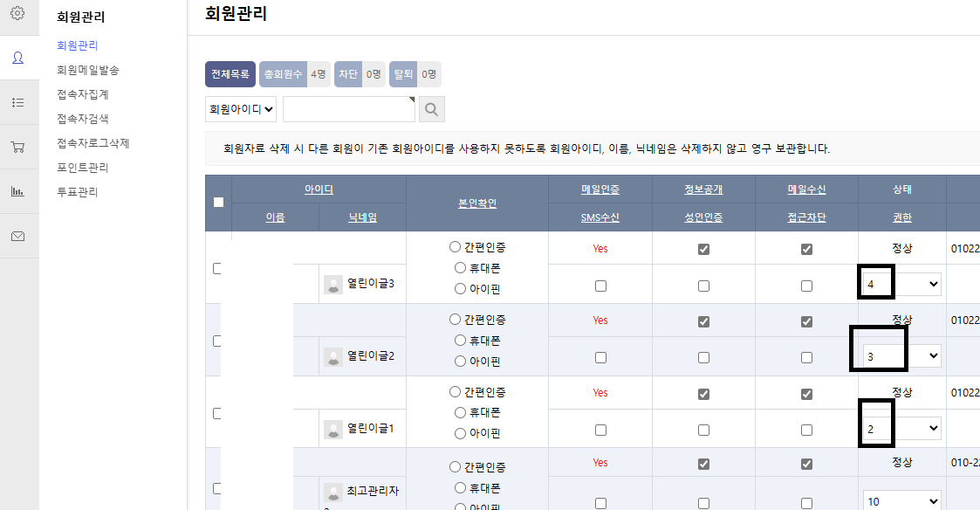Open 회원메일발송 menu item
This screenshot has width=980, height=510.
88,70
